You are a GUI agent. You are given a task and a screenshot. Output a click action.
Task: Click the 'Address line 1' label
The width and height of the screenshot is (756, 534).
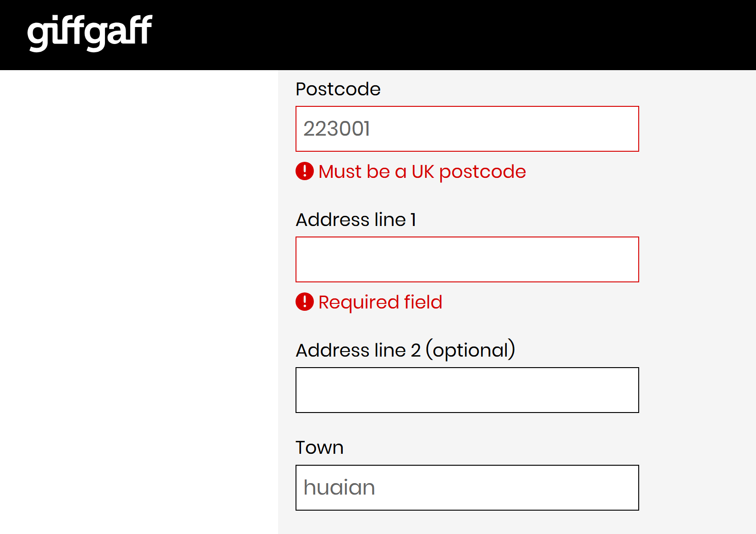pos(356,220)
